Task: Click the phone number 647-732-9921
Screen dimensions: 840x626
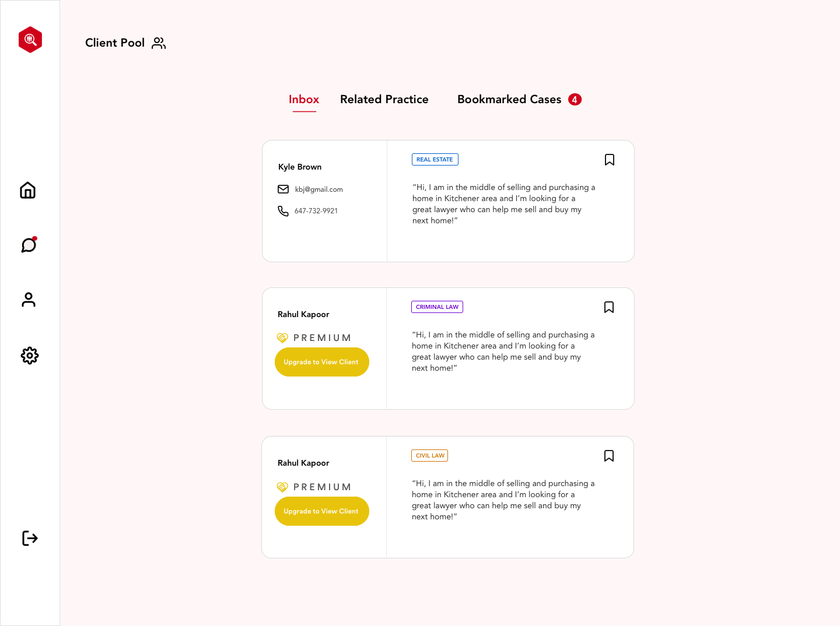Action: tap(316, 211)
